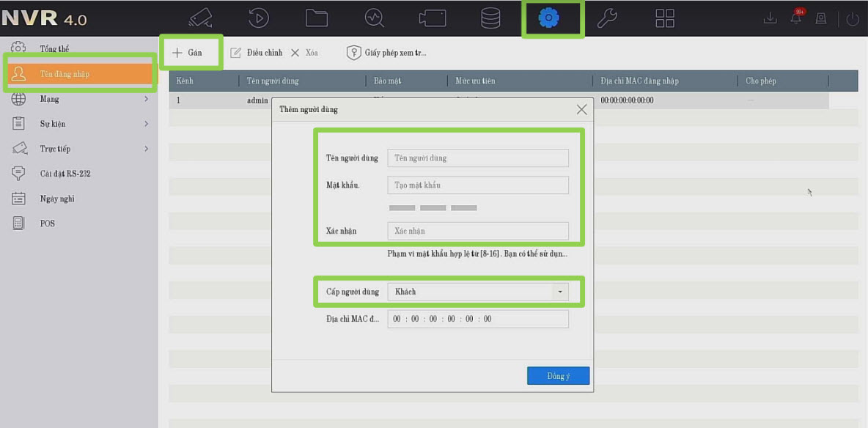The height and width of the screenshot is (428, 868).
Task: Open the Storage database icon
Action: [x=490, y=18]
